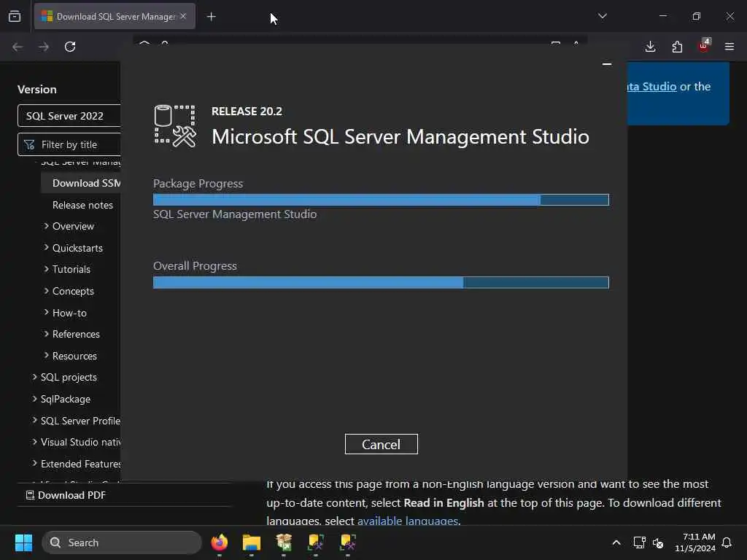Cancel the SSMS installation
747x560 pixels.
pyautogui.click(x=381, y=444)
